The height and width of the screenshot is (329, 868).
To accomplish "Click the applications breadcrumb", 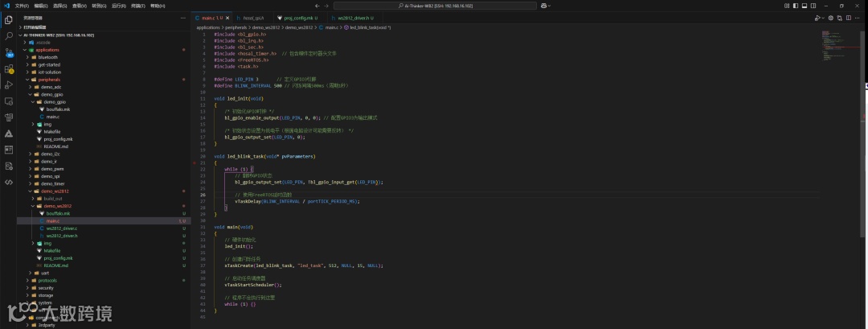I will coord(208,27).
